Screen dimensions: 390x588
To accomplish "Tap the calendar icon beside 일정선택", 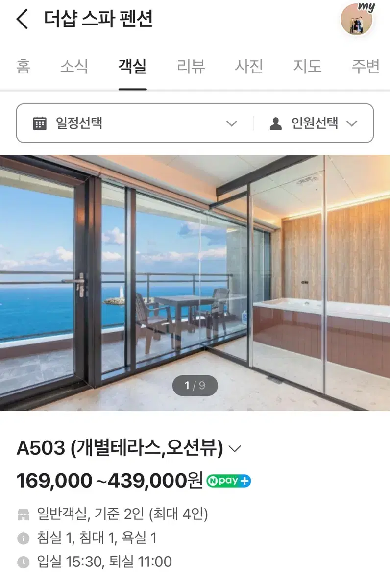I will point(40,123).
